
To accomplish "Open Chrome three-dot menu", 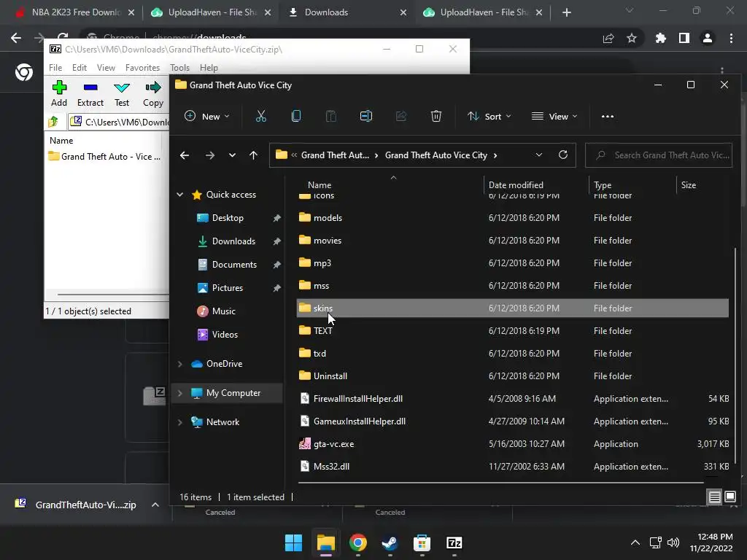I will pyautogui.click(x=731, y=38).
